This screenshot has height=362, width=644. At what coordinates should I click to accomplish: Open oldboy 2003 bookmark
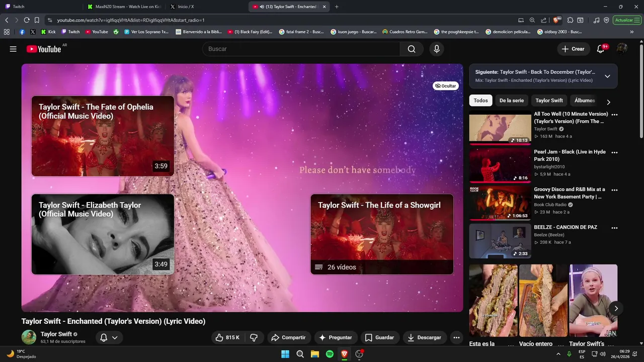point(559,32)
